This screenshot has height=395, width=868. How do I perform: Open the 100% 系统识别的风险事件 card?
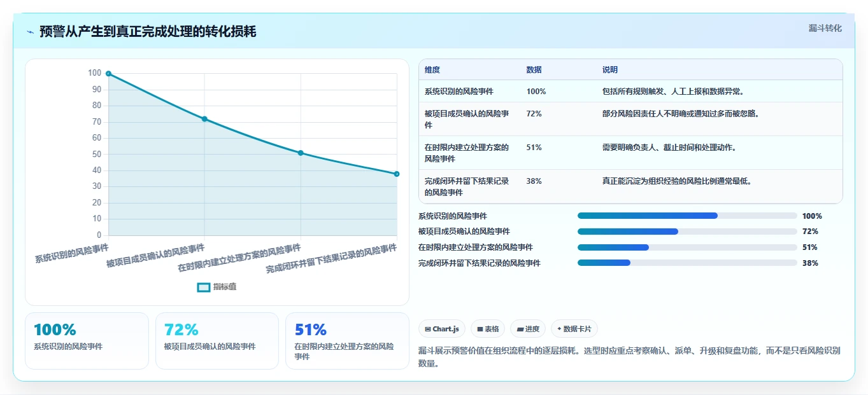[x=87, y=341]
